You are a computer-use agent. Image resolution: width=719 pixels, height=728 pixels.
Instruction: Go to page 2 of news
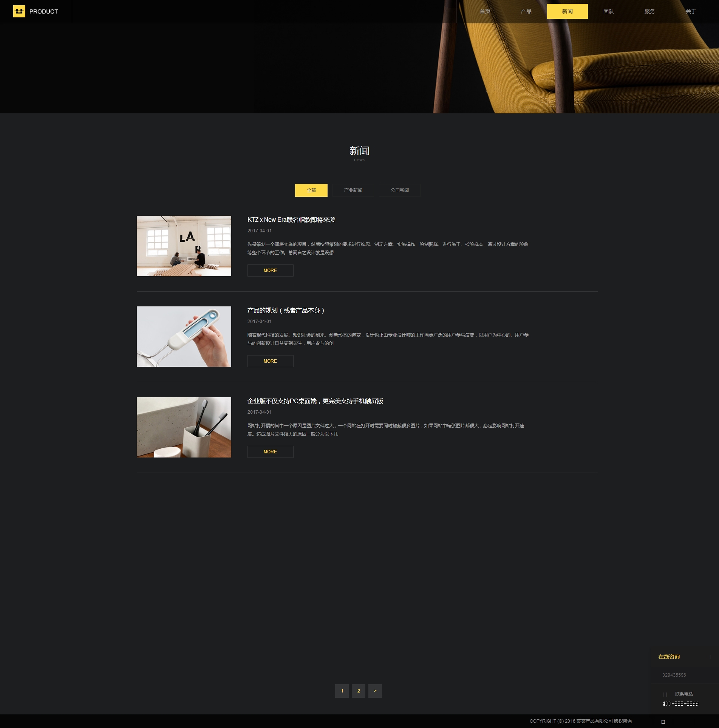[358, 691]
